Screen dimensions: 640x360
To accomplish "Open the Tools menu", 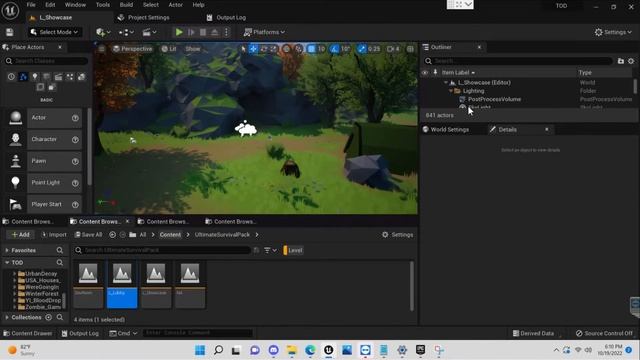I will pos(102,5).
